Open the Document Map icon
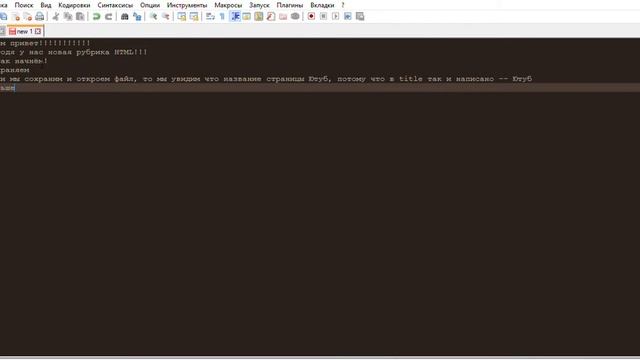The image size is (640, 360). click(259, 16)
